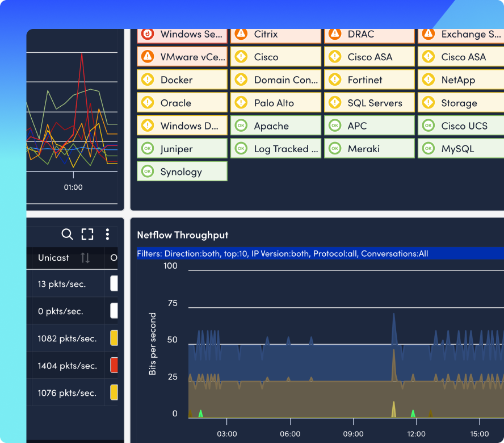Screen dimensions: 504x443
Task: Open the Domain Con... status tile
Action: point(276,80)
